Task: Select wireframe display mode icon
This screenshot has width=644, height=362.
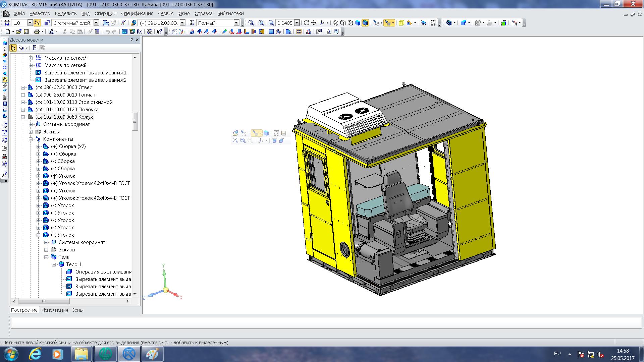Action: (335, 23)
